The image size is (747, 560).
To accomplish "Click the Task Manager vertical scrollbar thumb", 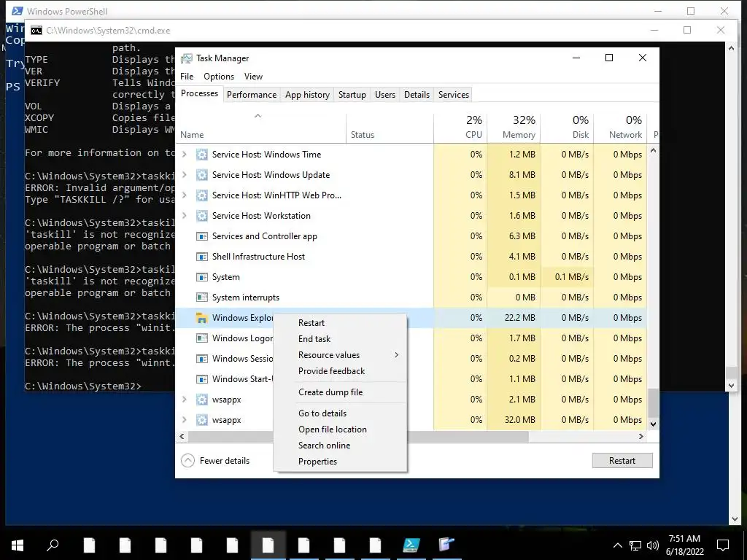I will tap(653, 402).
